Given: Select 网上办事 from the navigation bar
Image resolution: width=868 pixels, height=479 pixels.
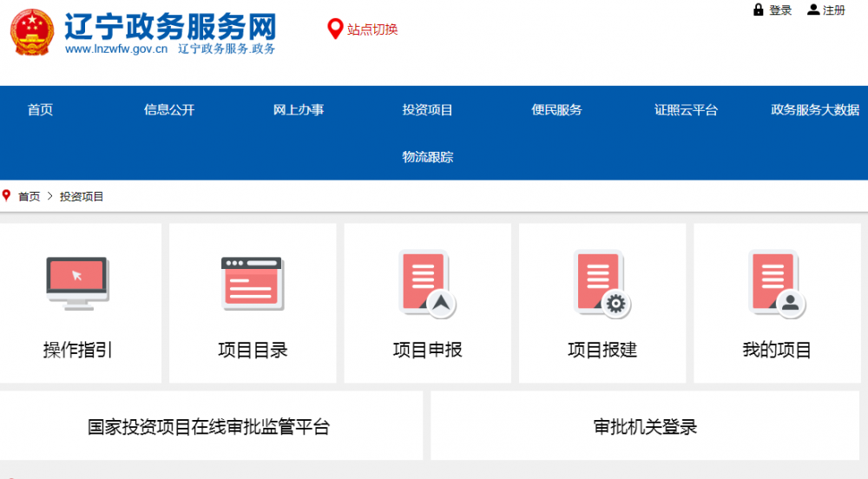Looking at the screenshot, I should pyautogui.click(x=299, y=110).
